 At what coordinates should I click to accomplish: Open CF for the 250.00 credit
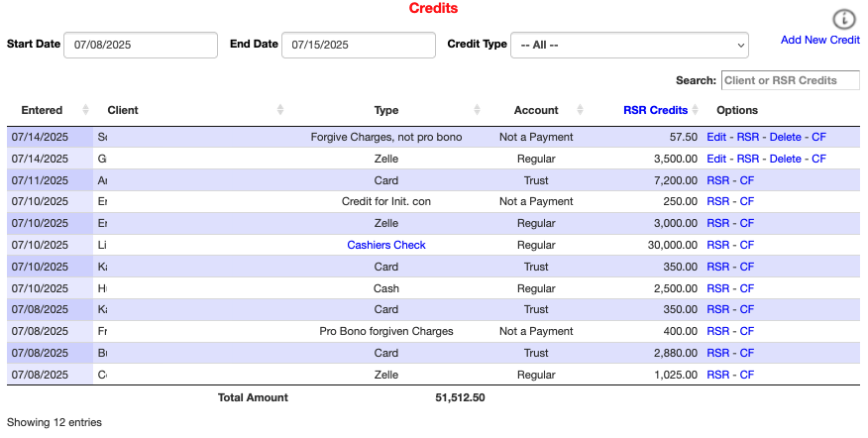(x=747, y=201)
